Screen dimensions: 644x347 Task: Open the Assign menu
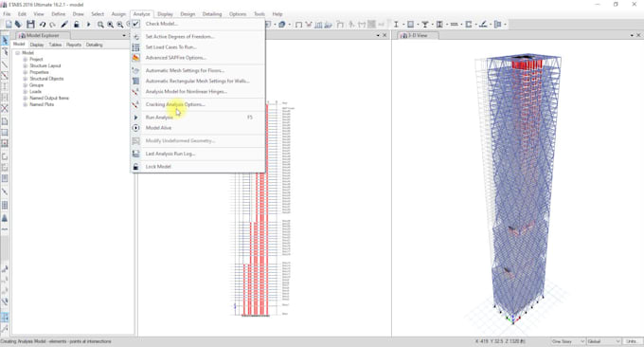tap(118, 14)
